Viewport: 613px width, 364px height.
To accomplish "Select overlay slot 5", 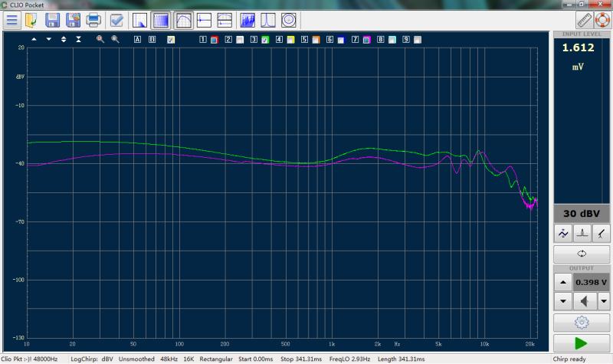I will 304,40.
